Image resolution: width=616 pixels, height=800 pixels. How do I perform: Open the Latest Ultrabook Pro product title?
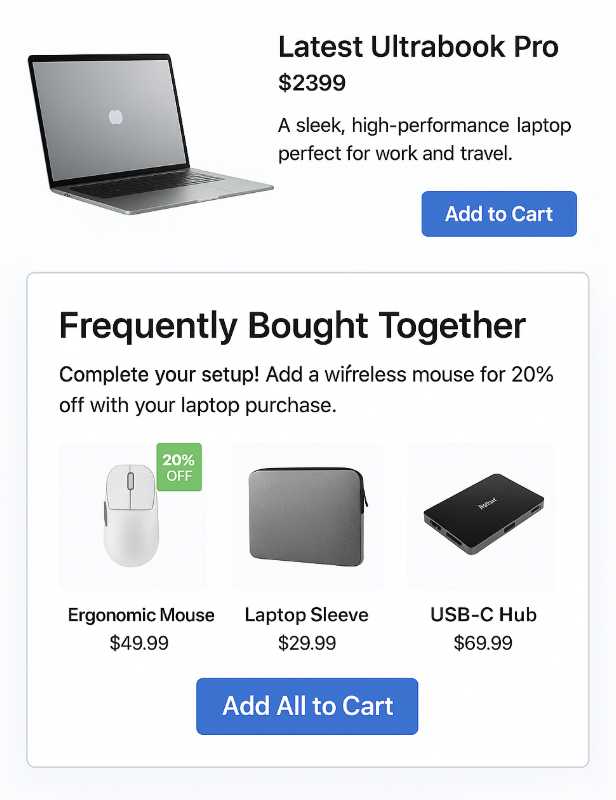(420, 46)
